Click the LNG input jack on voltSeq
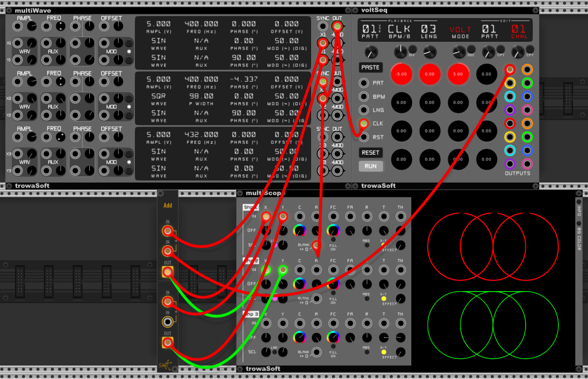 click(364, 110)
